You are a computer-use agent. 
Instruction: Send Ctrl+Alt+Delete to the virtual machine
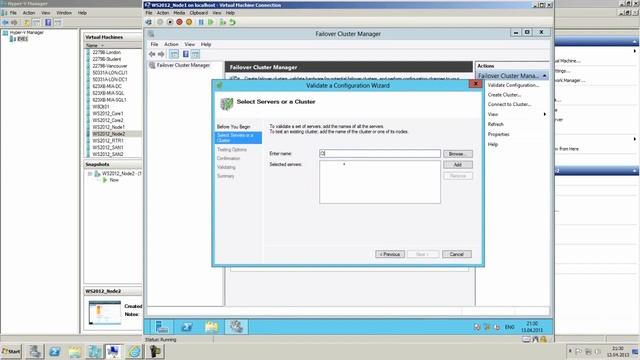[149, 22]
